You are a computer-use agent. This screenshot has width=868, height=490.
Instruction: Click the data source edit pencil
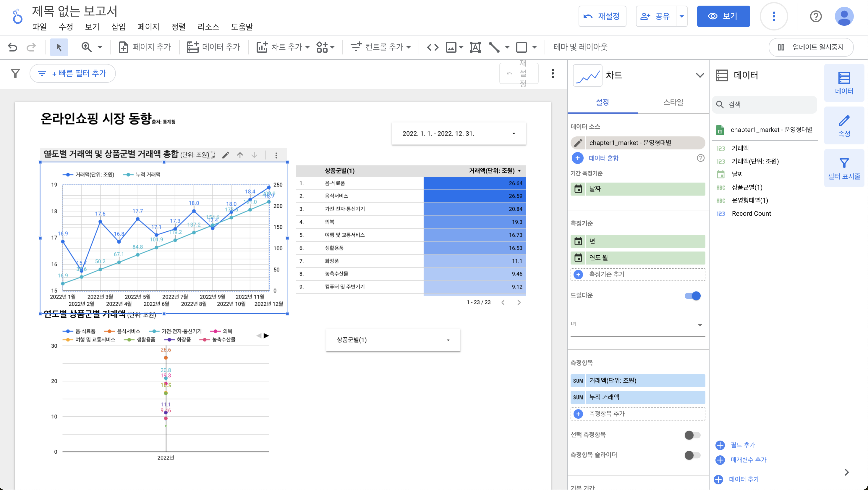point(578,143)
